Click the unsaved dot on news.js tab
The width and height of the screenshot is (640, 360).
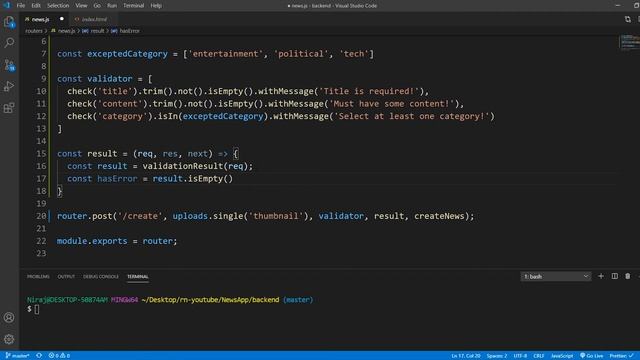62,19
